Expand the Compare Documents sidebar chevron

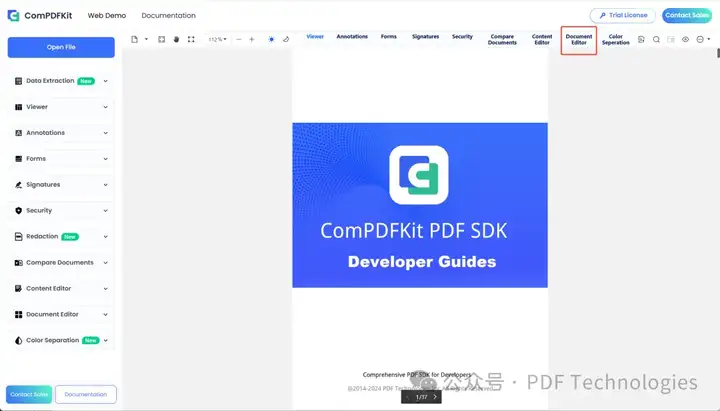coord(106,263)
